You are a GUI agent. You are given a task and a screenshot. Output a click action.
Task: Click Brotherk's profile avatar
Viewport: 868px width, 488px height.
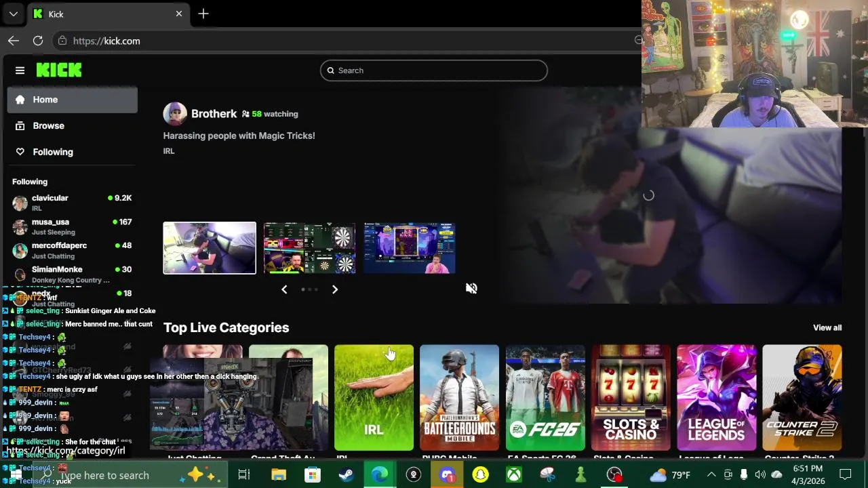point(175,114)
